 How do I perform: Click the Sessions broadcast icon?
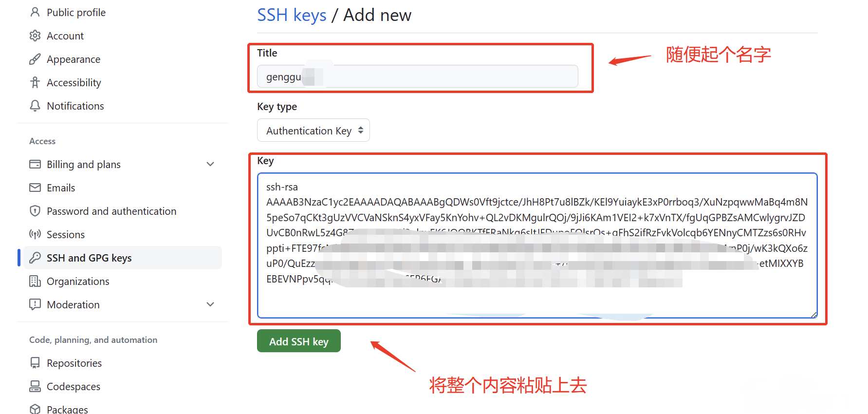35,234
